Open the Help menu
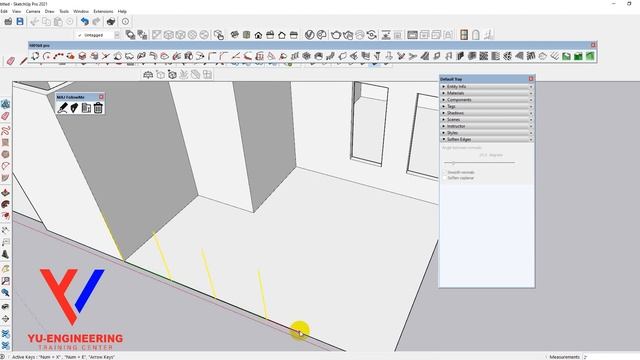 [122, 11]
